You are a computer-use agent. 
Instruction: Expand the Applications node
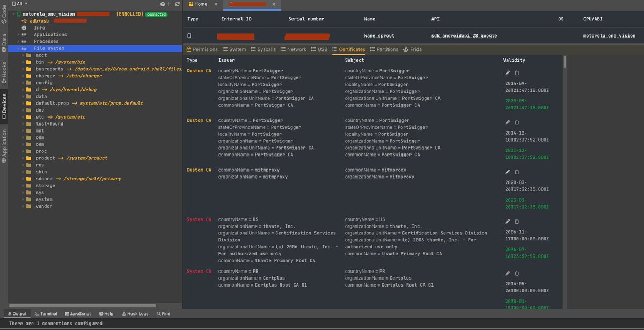19,34
